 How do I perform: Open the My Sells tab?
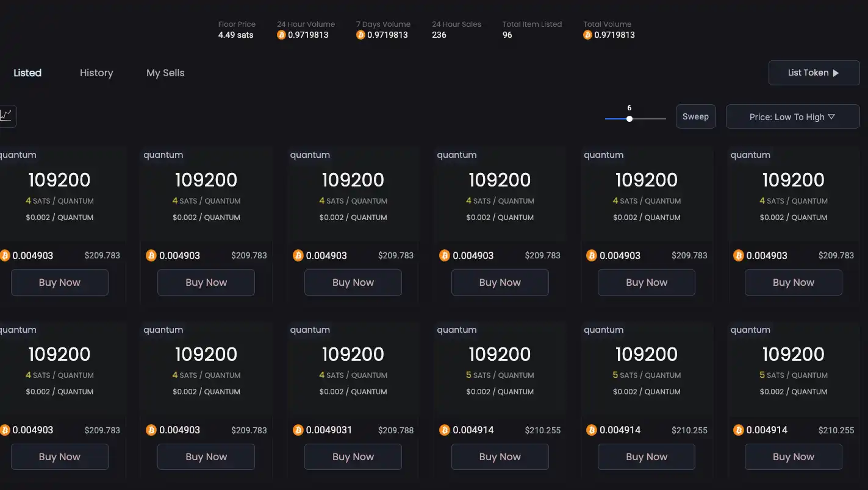pyautogui.click(x=165, y=73)
